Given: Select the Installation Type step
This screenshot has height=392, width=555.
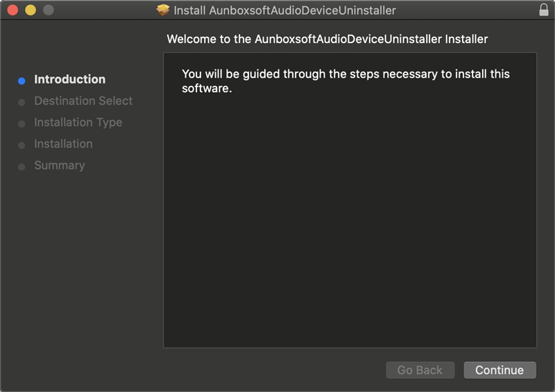Looking at the screenshot, I should coord(78,123).
